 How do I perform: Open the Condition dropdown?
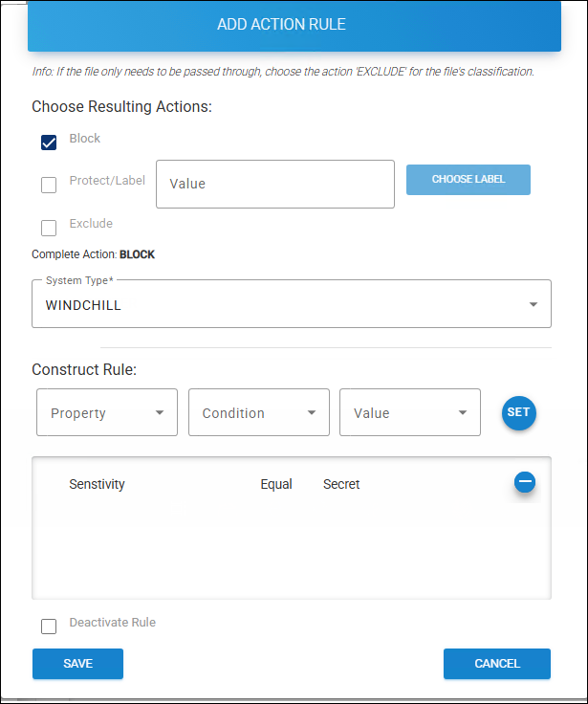(258, 413)
